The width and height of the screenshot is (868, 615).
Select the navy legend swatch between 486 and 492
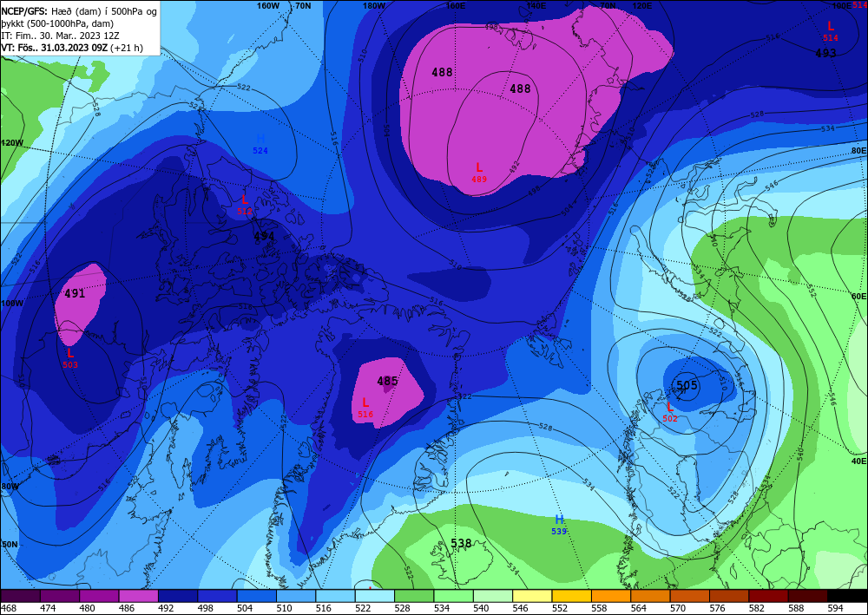[x=178, y=596]
